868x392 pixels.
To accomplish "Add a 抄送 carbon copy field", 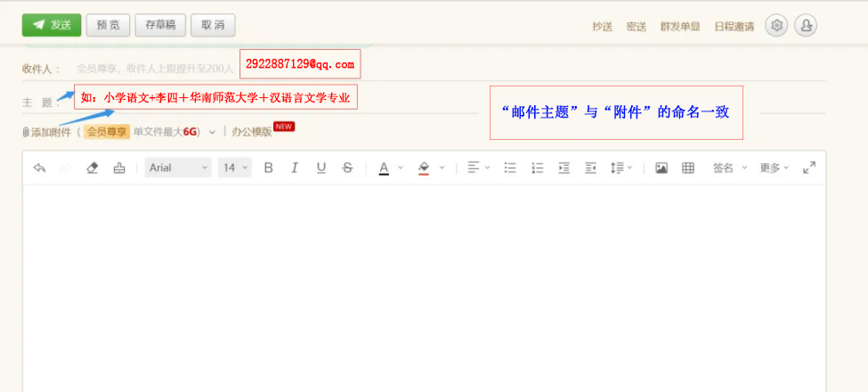I will 603,27.
